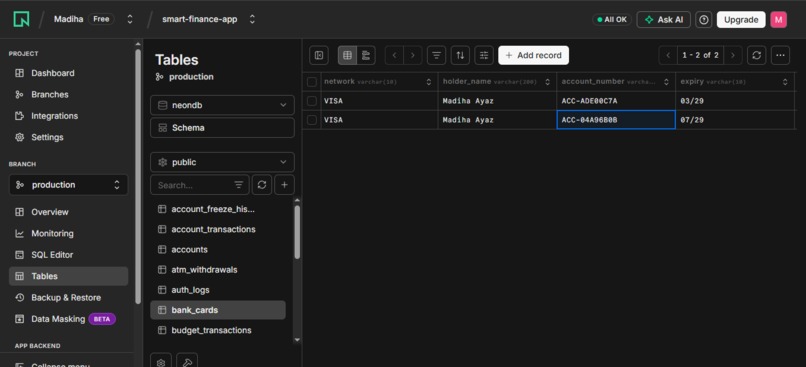Open the production branch selector
Image resolution: width=806 pixels, height=367 pixels.
[68, 185]
